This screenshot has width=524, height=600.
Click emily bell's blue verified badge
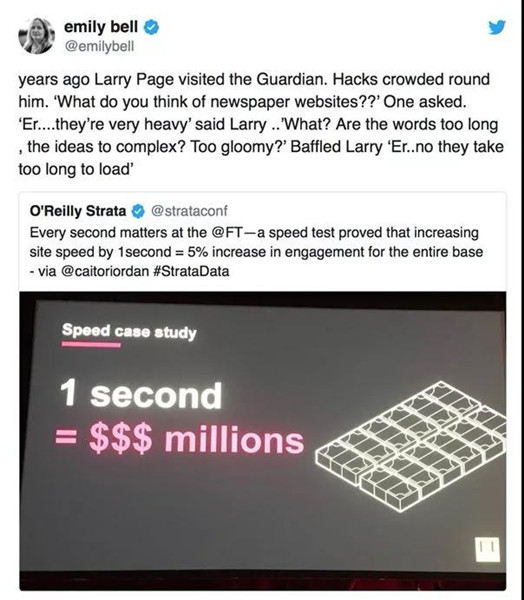pyautogui.click(x=151, y=27)
